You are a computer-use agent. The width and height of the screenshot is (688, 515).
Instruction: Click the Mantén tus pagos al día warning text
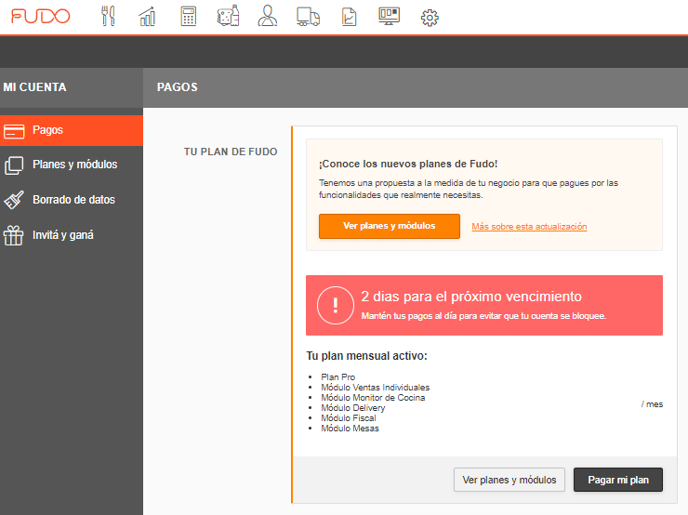[484, 316]
